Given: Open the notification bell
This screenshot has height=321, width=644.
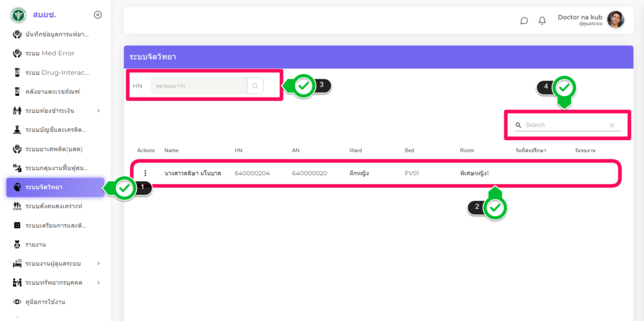Looking at the screenshot, I should (x=542, y=21).
